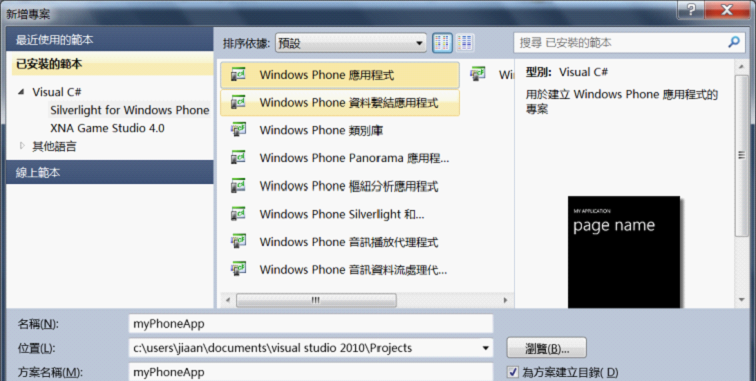The height and width of the screenshot is (381, 756).
Task: Open the 排序依據 預設 dropdown
Action: tap(351, 43)
